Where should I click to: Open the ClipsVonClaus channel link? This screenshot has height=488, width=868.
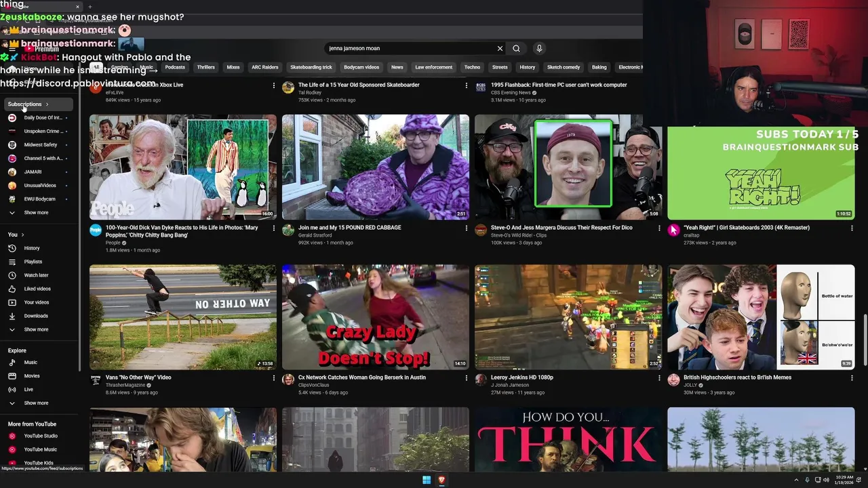(x=314, y=385)
